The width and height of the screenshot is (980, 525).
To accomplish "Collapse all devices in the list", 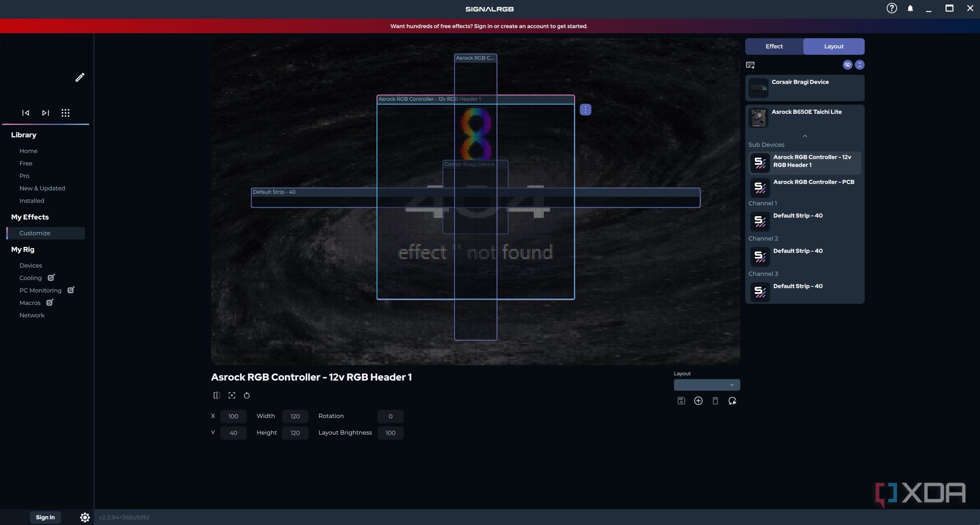I will click(860, 65).
